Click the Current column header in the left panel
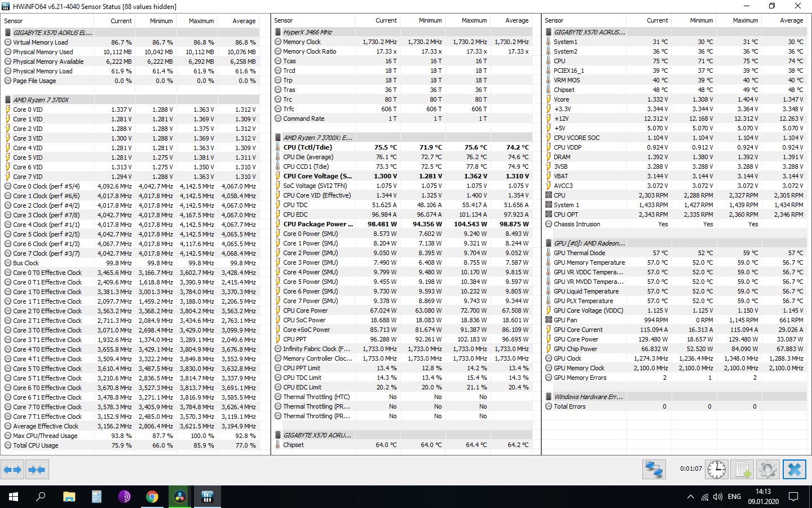This screenshot has height=508, width=812. pos(114,21)
